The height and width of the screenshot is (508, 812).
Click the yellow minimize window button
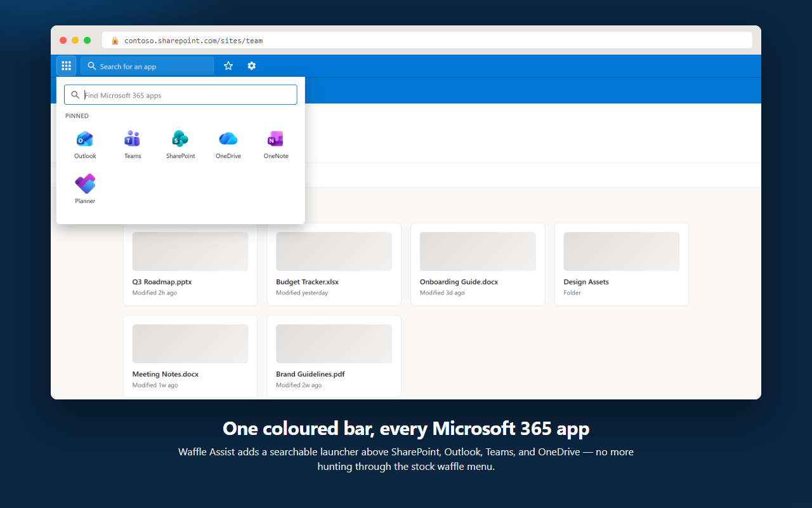point(75,40)
